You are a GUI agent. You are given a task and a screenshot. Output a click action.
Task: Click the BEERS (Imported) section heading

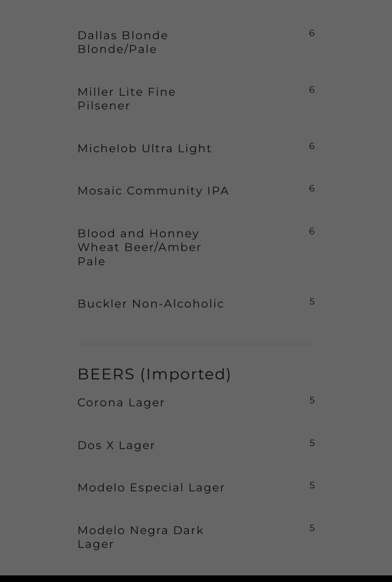click(x=154, y=374)
